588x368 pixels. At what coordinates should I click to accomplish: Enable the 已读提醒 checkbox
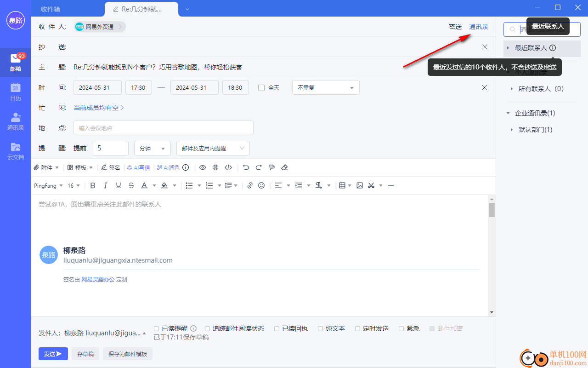click(x=156, y=328)
